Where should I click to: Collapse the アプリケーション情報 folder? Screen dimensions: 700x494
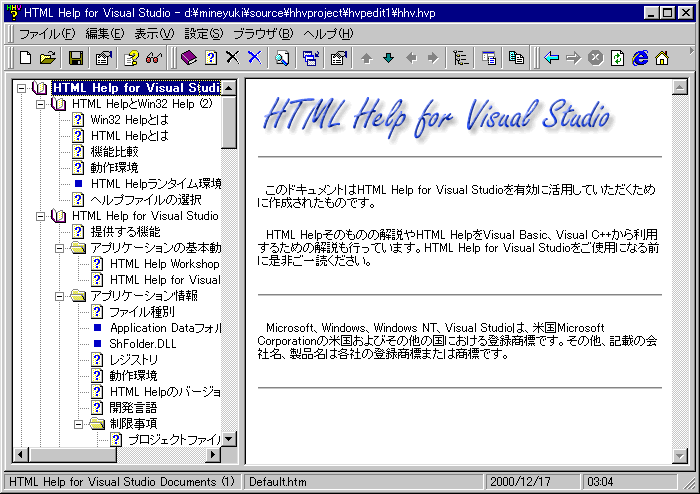coord(59,296)
